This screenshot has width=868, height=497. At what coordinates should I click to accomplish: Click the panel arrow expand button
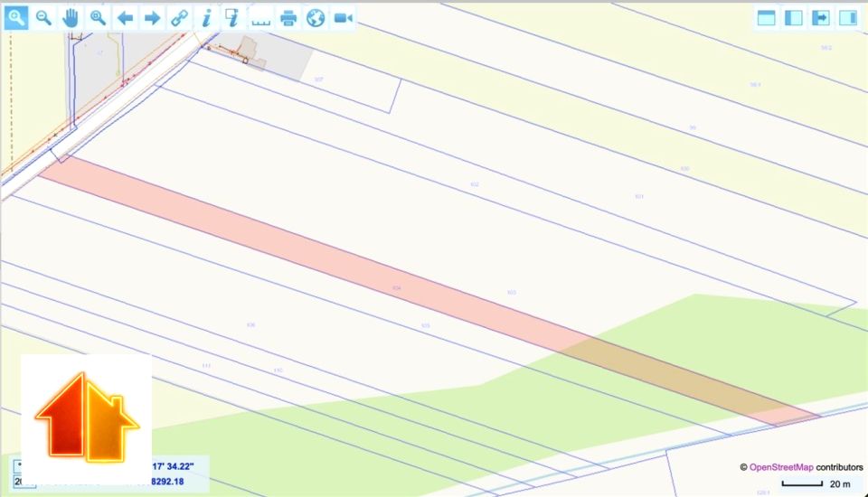click(820, 18)
